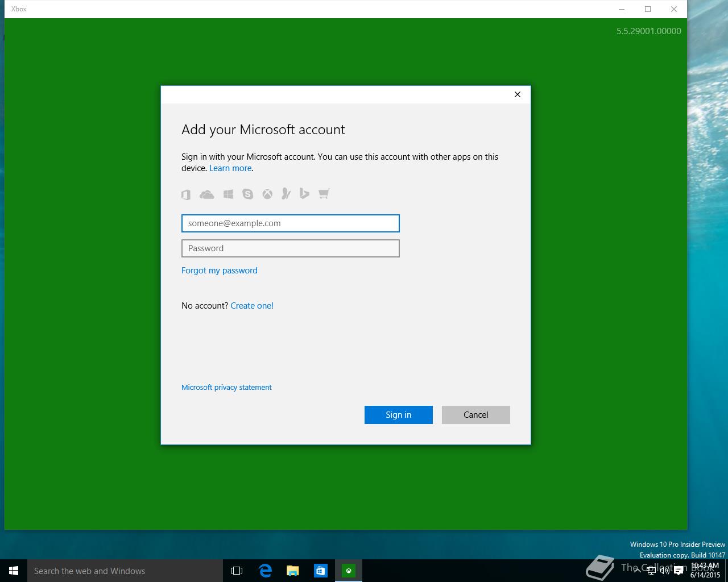
Task: Click the Windows logo icon in dialog
Action: click(228, 194)
